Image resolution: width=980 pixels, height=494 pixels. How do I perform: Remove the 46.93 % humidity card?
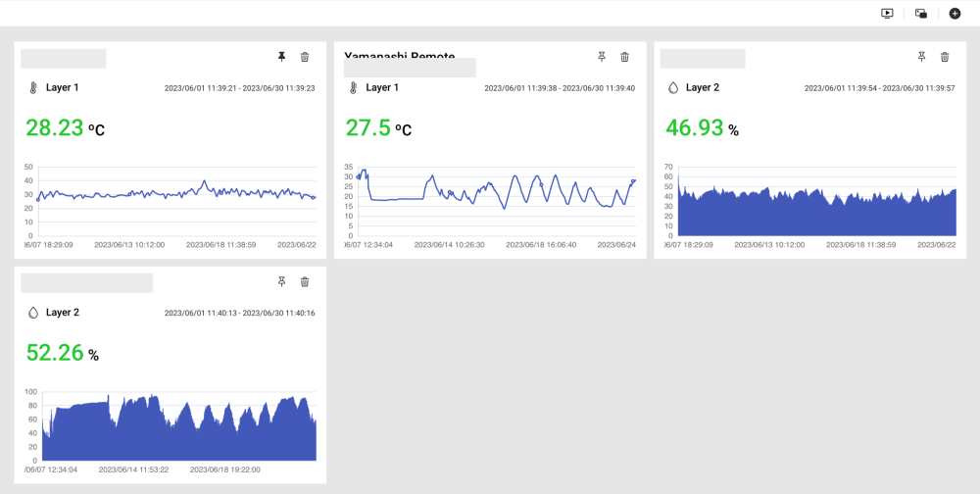[945, 57]
